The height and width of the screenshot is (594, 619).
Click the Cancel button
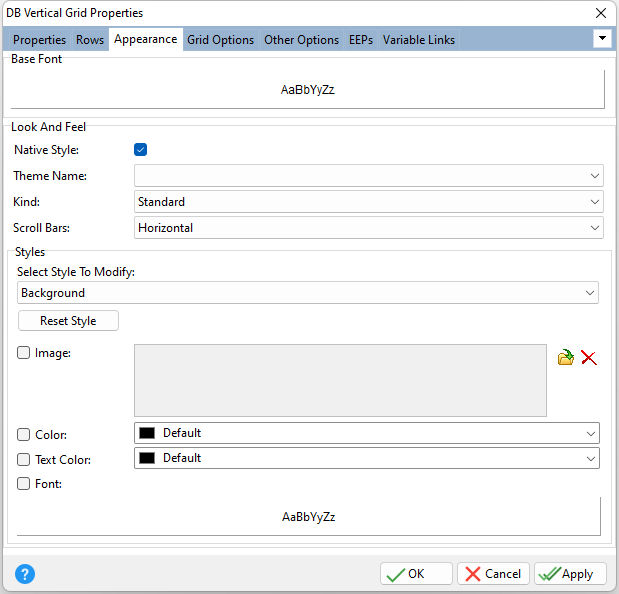[493, 573]
